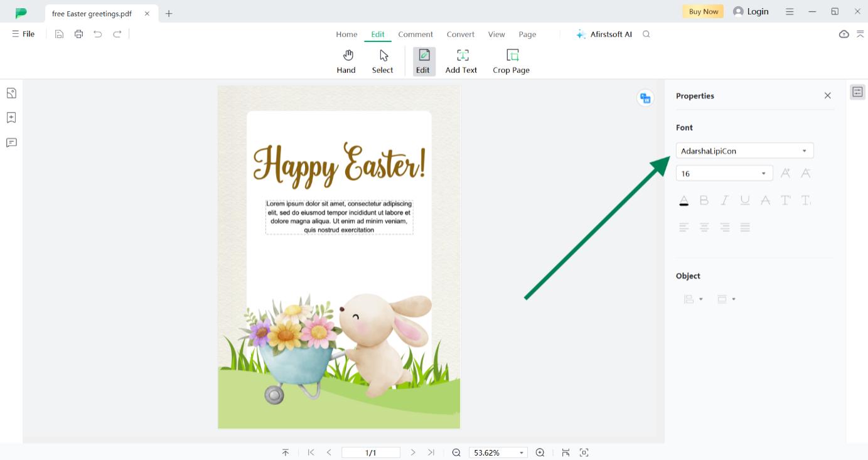The width and height of the screenshot is (868, 460).
Task: Open the search magnifier icon
Action: pyautogui.click(x=646, y=34)
